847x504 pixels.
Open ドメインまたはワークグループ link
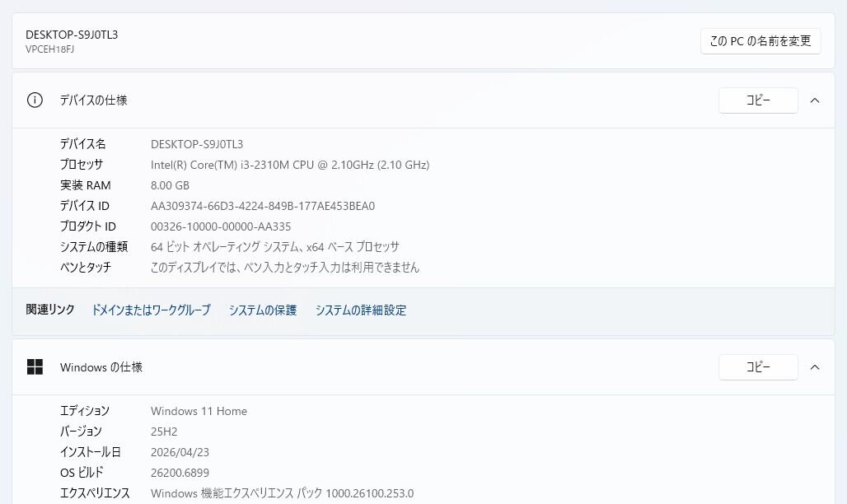(x=151, y=310)
